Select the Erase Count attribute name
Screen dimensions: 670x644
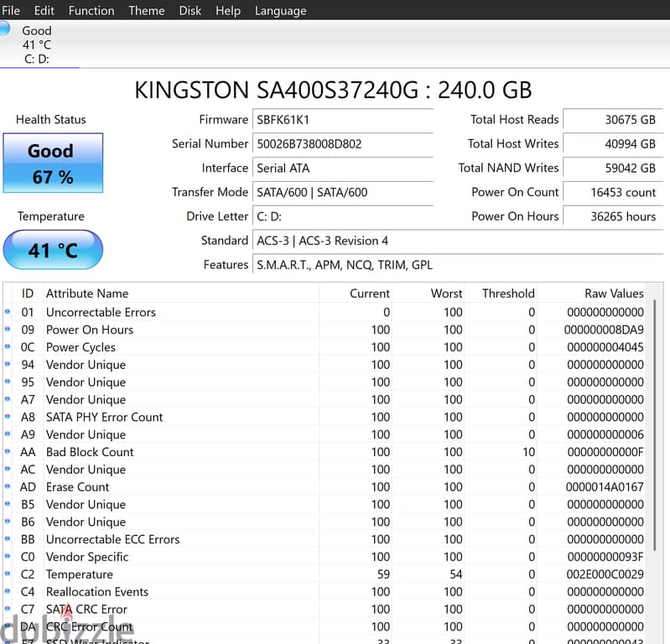pyautogui.click(x=77, y=487)
